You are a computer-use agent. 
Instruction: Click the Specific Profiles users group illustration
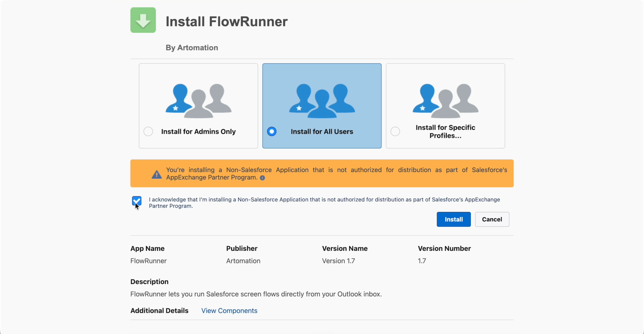pos(445,101)
